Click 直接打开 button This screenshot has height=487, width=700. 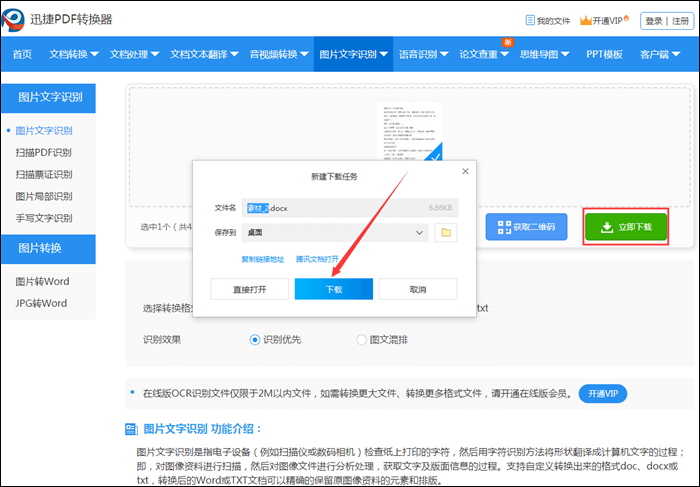click(250, 289)
